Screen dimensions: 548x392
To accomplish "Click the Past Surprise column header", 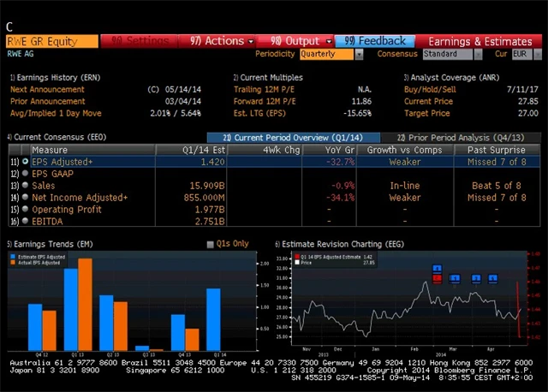I will click(497, 150).
